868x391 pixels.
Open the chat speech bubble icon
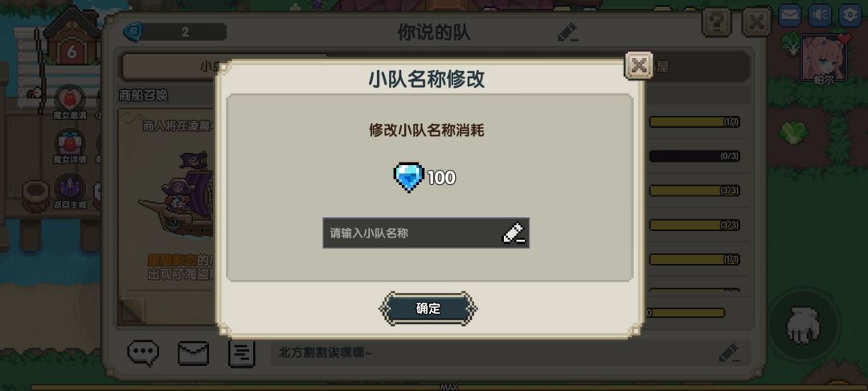pos(143,353)
